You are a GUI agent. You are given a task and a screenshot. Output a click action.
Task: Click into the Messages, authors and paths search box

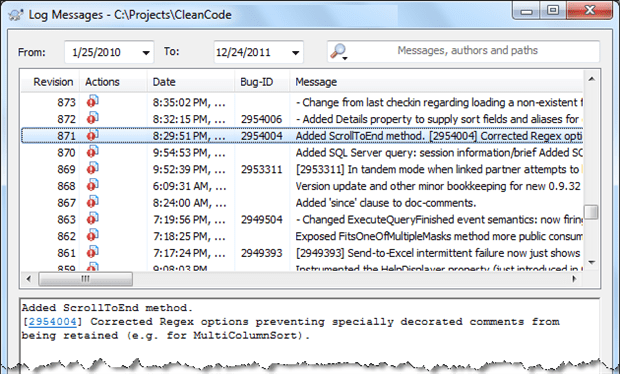tap(467, 51)
